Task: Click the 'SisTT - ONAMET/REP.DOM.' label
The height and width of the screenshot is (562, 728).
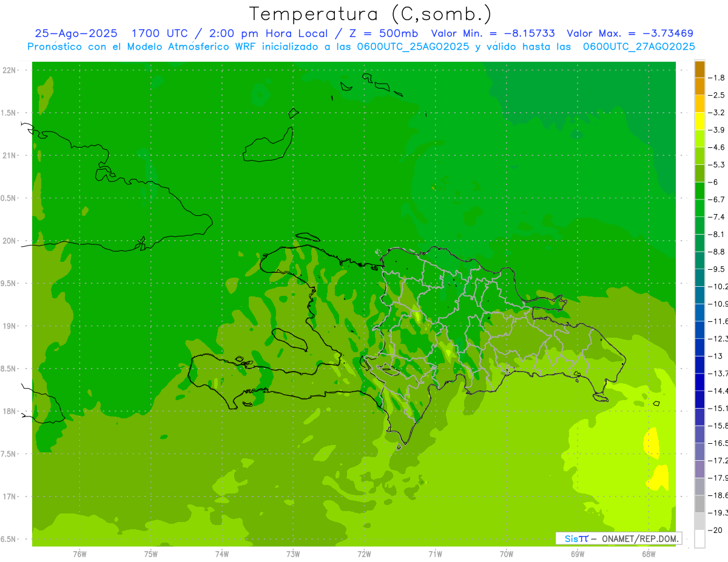Action: click(619, 538)
